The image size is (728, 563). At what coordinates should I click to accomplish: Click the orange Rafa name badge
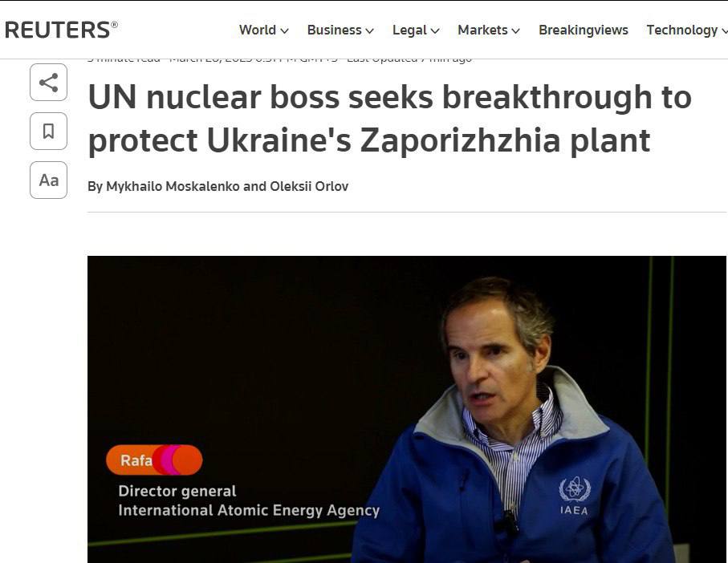point(154,460)
